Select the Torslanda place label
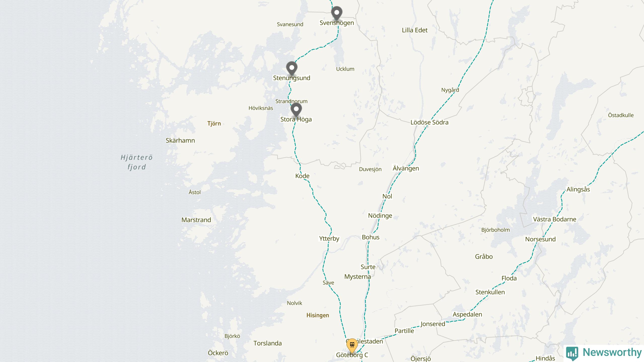 (267, 343)
